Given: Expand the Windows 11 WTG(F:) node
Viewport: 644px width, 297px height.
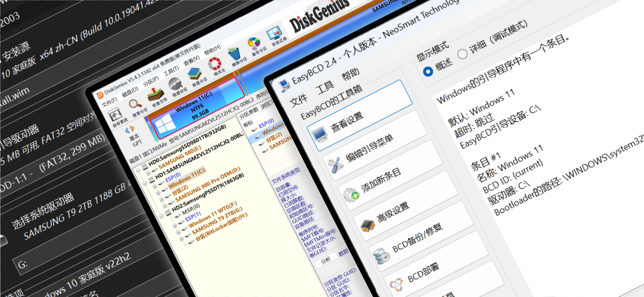Looking at the screenshot, I should [x=175, y=226].
